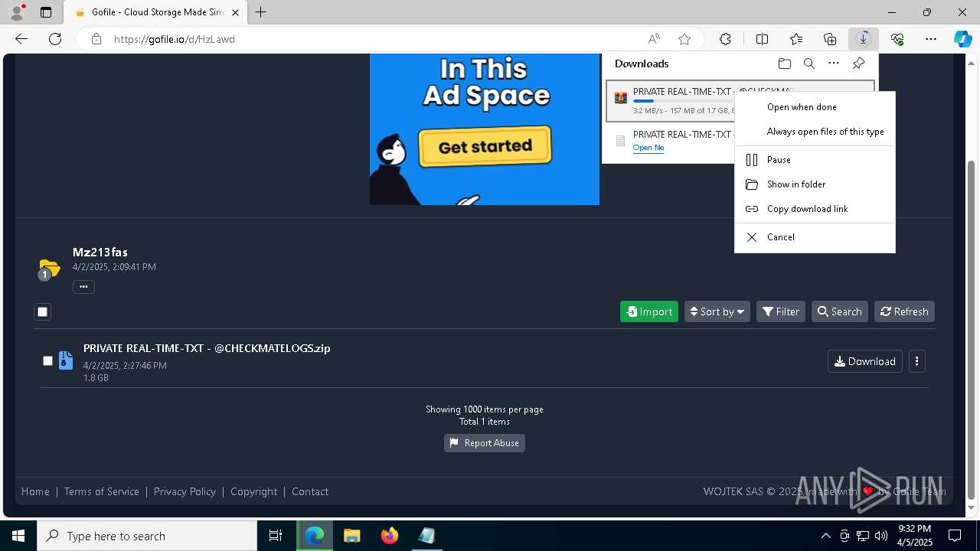Screen dimensions: 980x551
Task: Launch Firefox from the taskbar
Action: pos(390,536)
